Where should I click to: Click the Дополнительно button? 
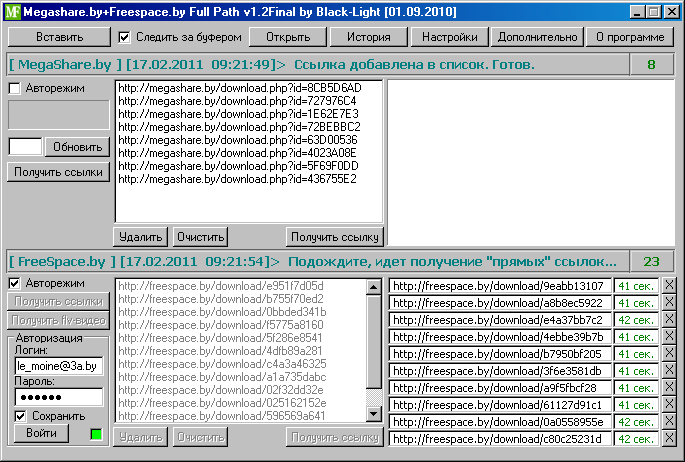535,37
